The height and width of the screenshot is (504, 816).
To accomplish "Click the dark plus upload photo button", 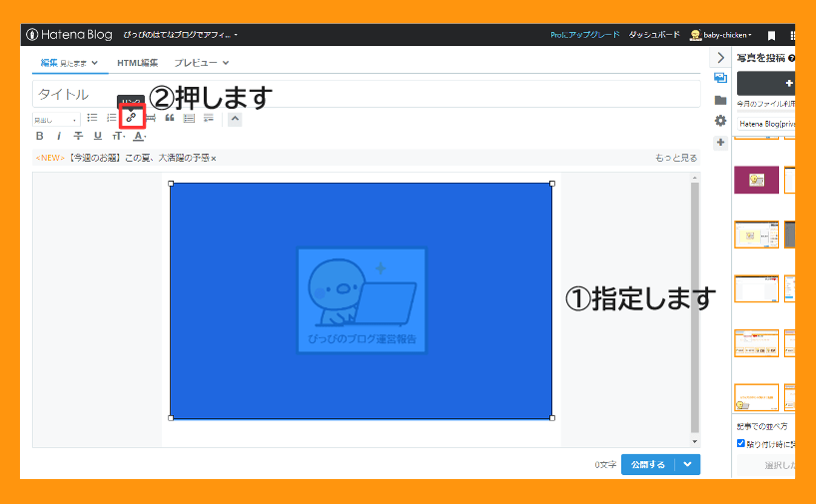I will (x=766, y=83).
